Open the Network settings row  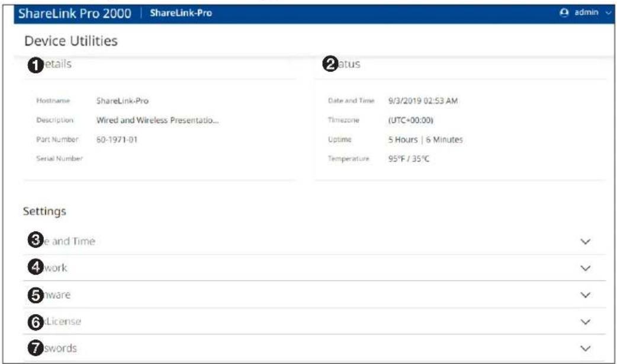tap(314, 268)
